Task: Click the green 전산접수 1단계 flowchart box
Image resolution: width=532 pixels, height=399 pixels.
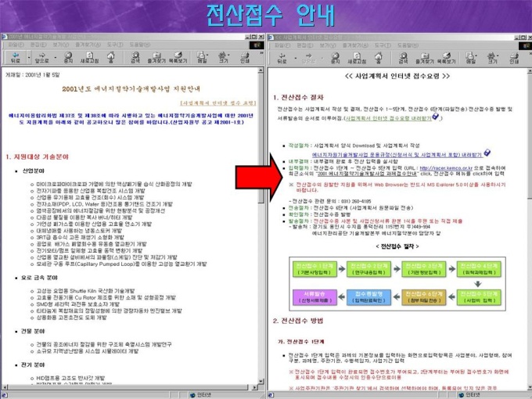Action: tap(315, 268)
